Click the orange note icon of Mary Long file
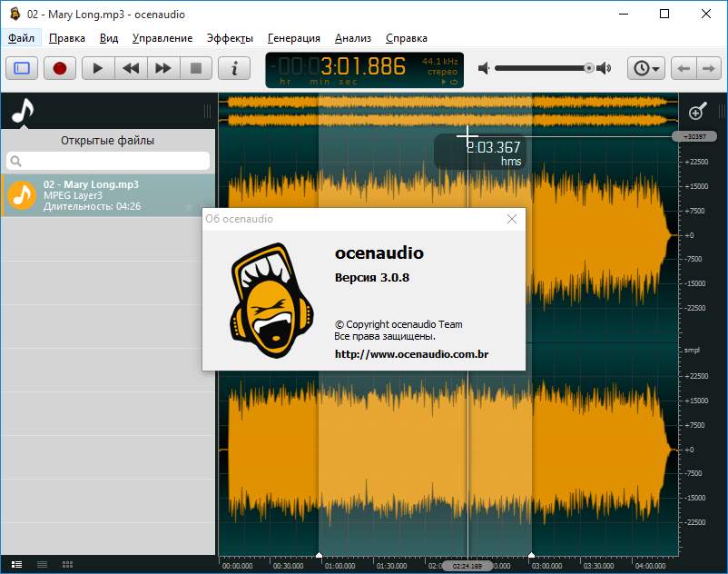 pyautogui.click(x=22, y=195)
